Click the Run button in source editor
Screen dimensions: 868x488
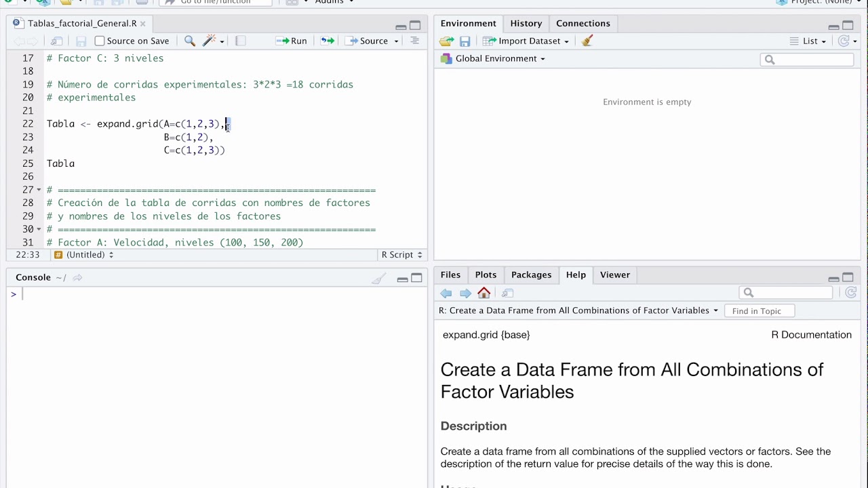point(292,41)
